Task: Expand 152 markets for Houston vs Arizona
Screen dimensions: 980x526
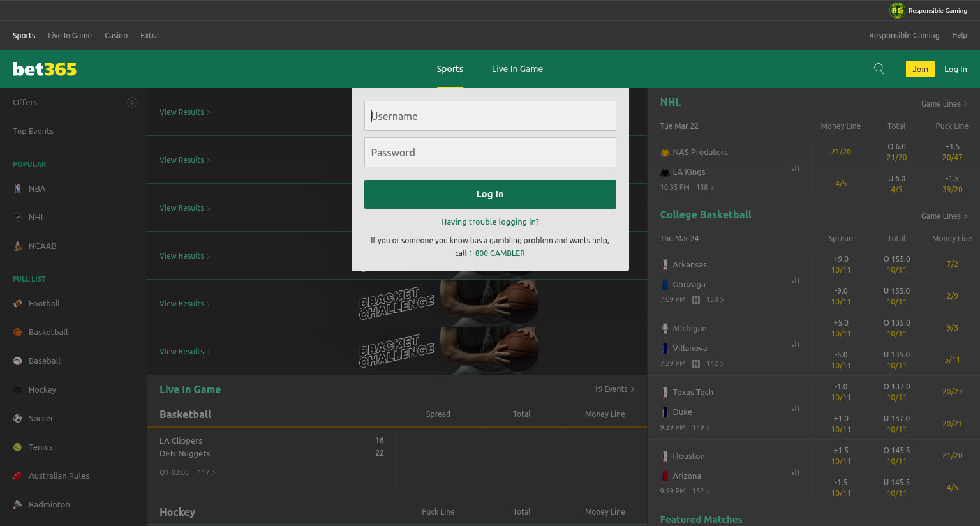Action: click(701, 491)
